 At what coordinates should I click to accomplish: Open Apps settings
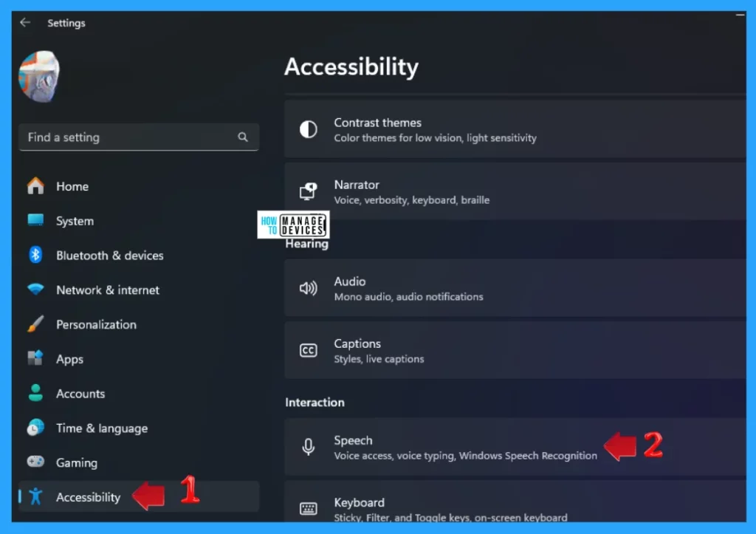pyautogui.click(x=139, y=359)
